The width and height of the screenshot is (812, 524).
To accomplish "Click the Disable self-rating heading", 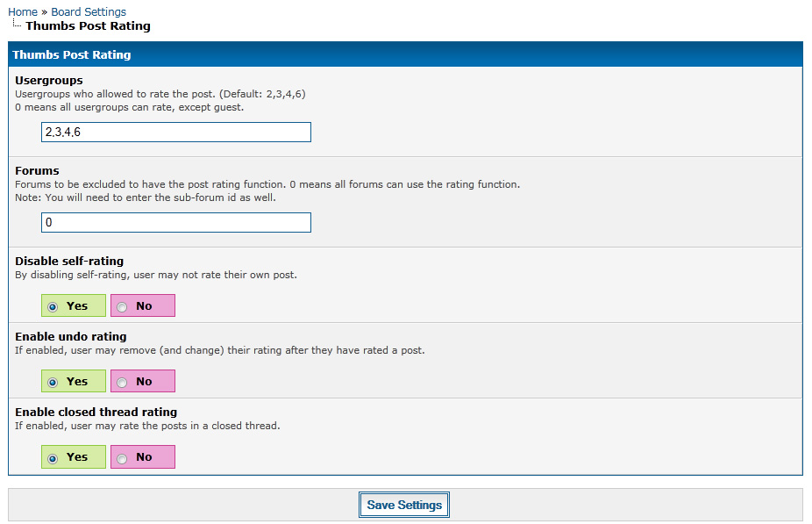I will tap(69, 261).
